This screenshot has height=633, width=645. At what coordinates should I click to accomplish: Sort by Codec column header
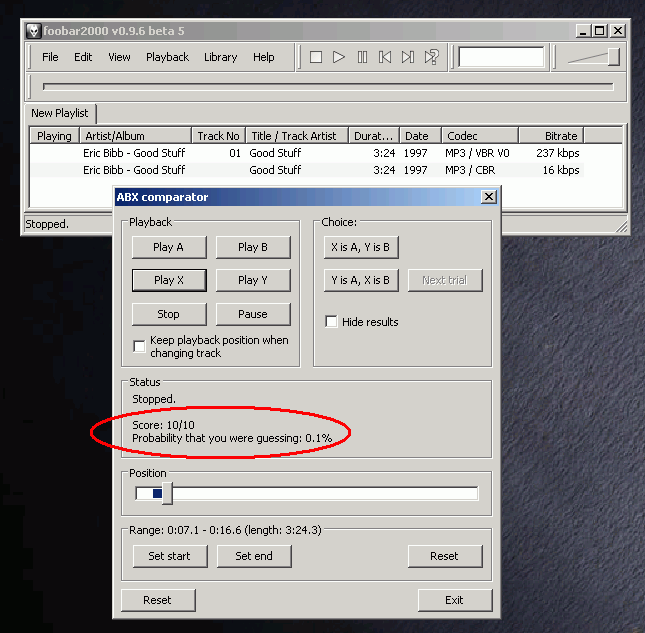tap(480, 136)
